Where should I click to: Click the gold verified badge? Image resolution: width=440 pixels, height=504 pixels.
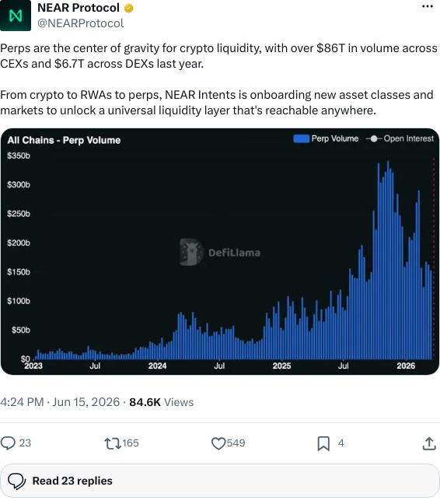129,8
